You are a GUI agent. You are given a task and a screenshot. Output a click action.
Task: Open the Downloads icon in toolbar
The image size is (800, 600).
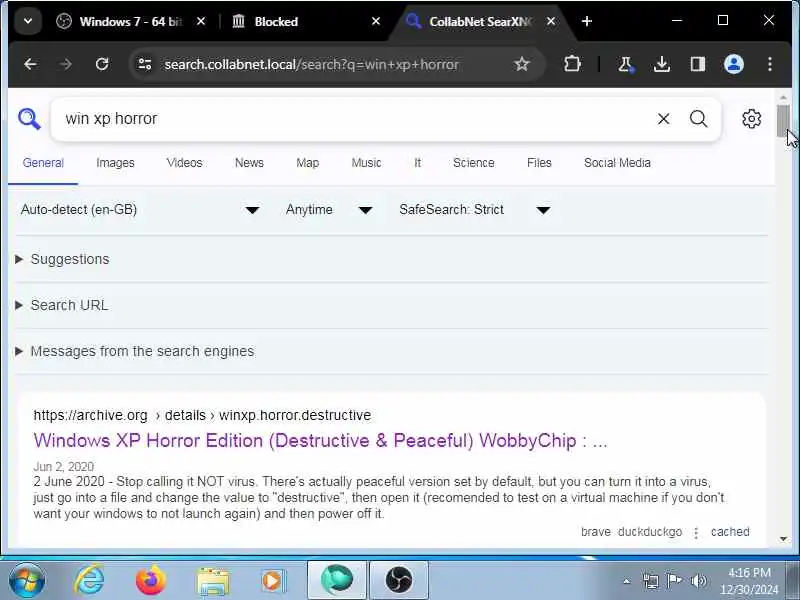click(662, 64)
